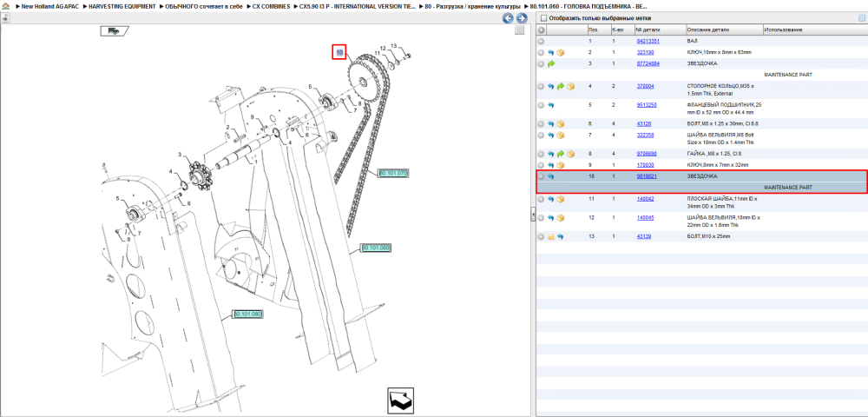Click the circle icon in the table header
The image size is (868, 417).
[x=542, y=30]
